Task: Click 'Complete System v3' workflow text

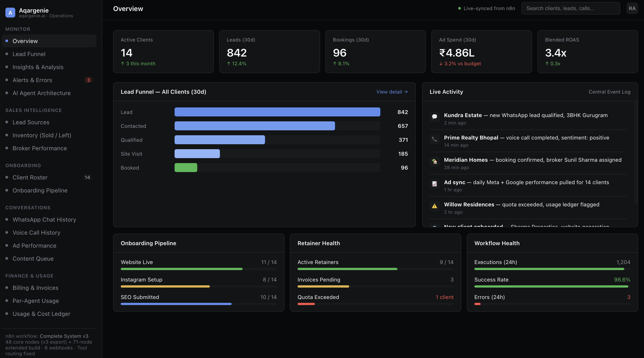Action: [x=64, y=336]
